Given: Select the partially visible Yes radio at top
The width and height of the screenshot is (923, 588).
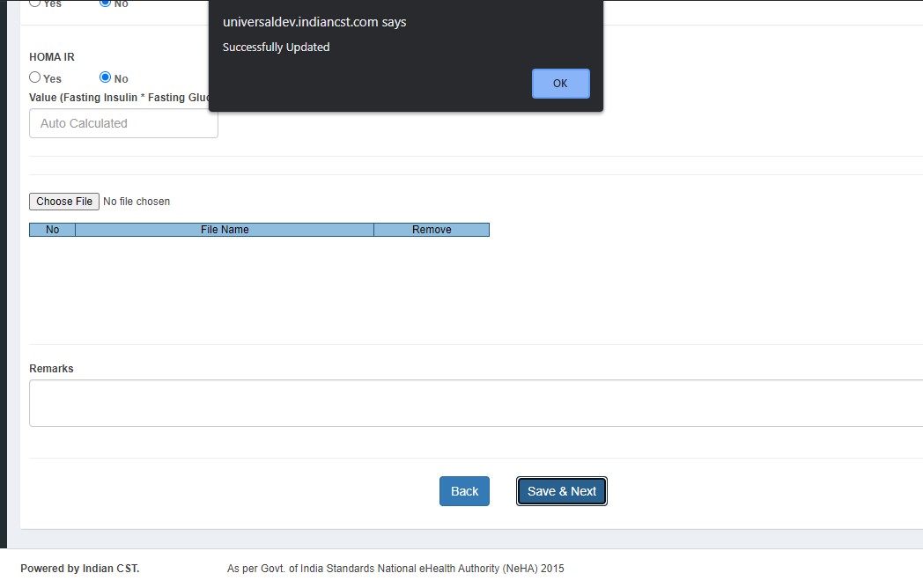Looking at the screenshot, I should pyautogui.click(x=35, y=3).
